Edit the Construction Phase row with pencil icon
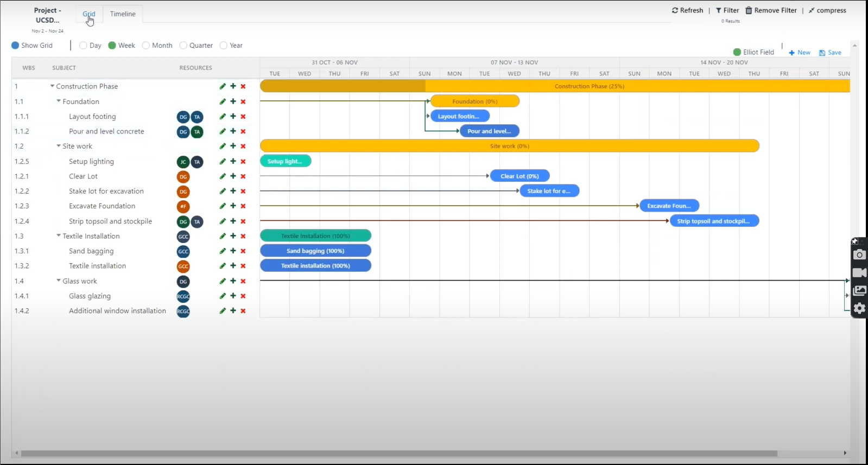 [x=223, y=86]
